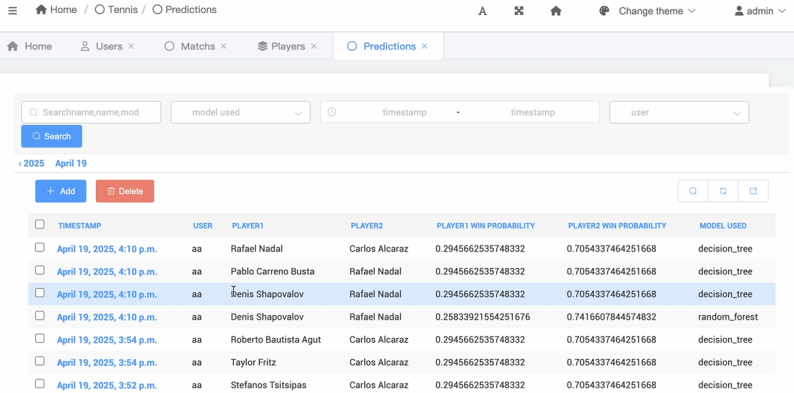Check the Rafael Nadal vs Carlos Alcaraz row
The width and height of the screenshot is (794, 393).
[x=39, y=248]
